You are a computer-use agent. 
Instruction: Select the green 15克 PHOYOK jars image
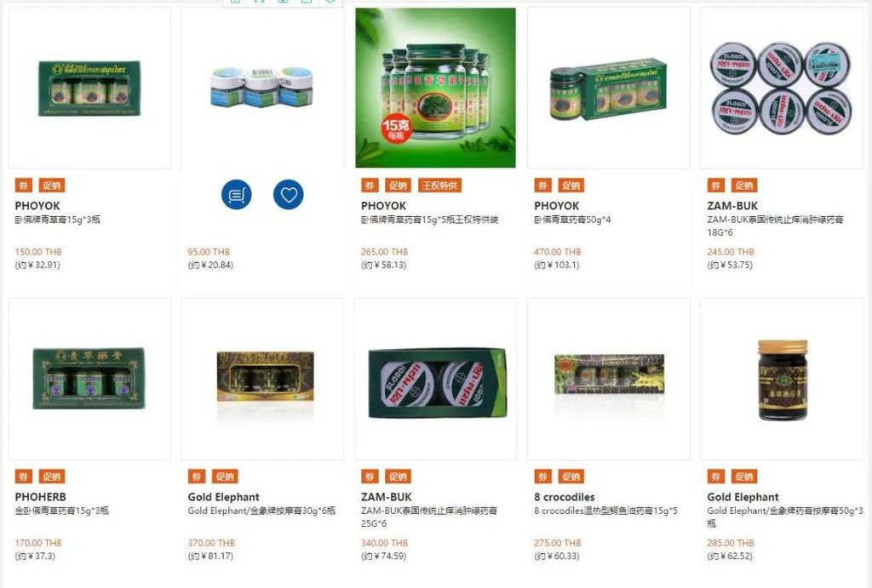(435, 88)
